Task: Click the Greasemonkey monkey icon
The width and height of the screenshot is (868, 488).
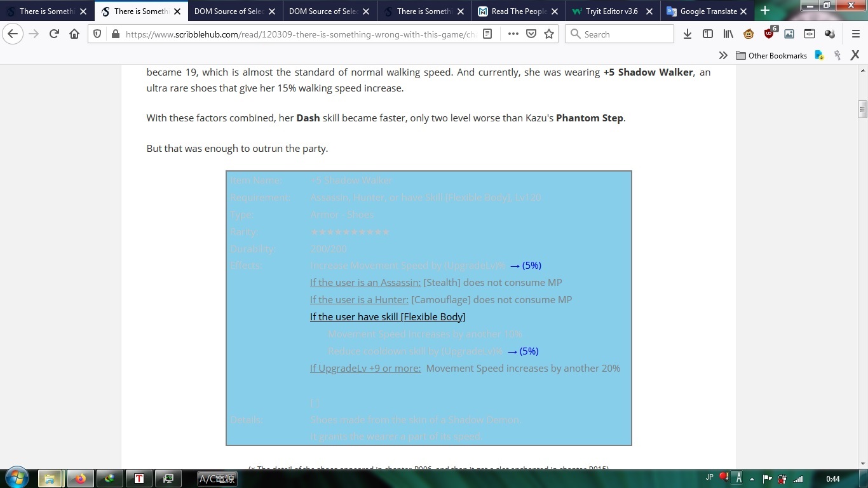Action: (749, 34)
